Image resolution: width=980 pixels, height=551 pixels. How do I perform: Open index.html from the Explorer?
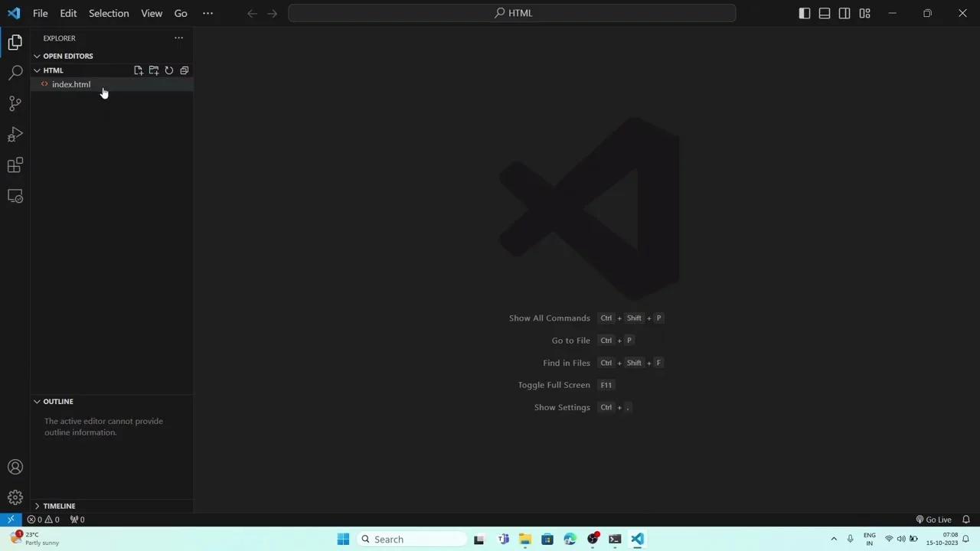coord(71,84)
